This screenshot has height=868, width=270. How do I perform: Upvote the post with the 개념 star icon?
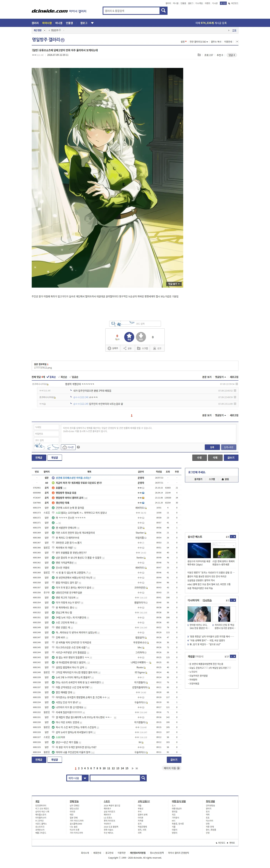pos(129,337)
